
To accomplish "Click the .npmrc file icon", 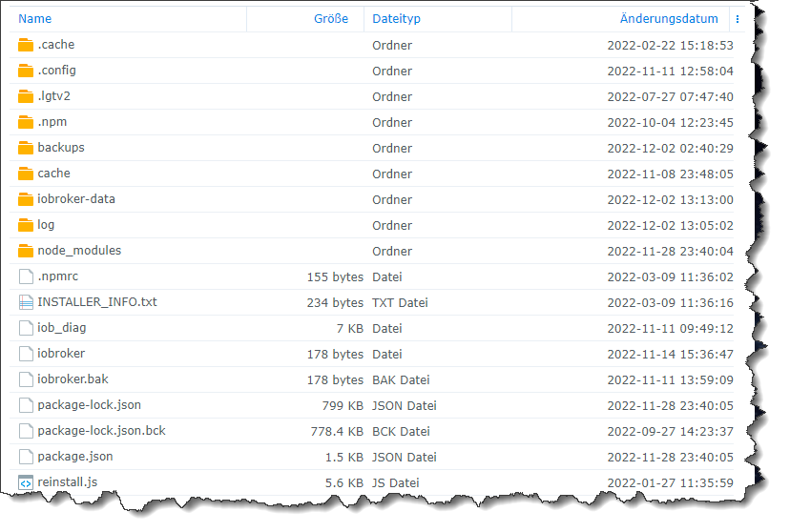I will click(26, 276).
